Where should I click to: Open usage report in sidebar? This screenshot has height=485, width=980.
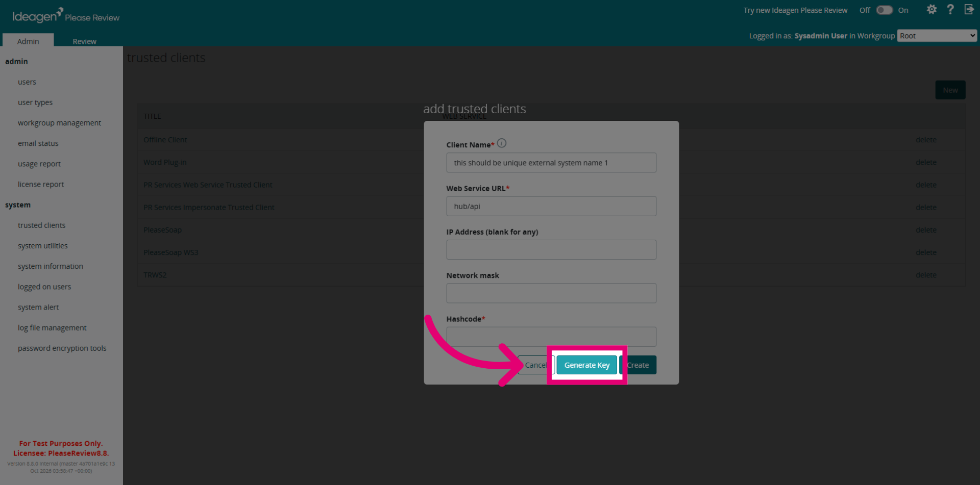[x=39, y=164]
